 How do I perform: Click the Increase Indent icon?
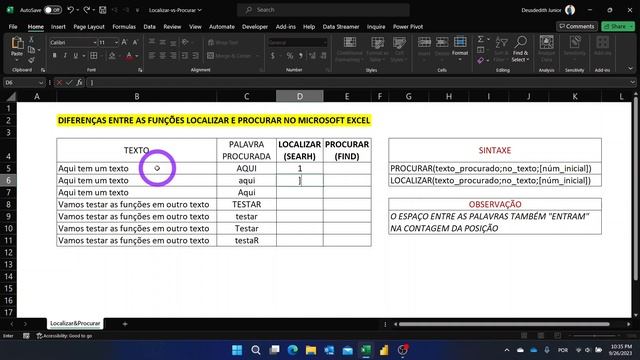196,56
